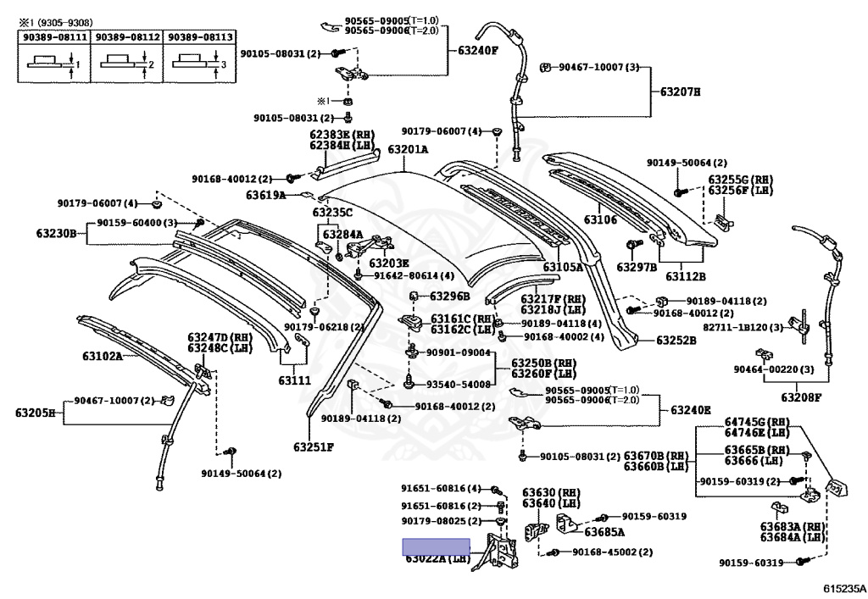Select the shim diagram under 90389-08113
This screenshot has width=868, height=599.
click(198, 64)
